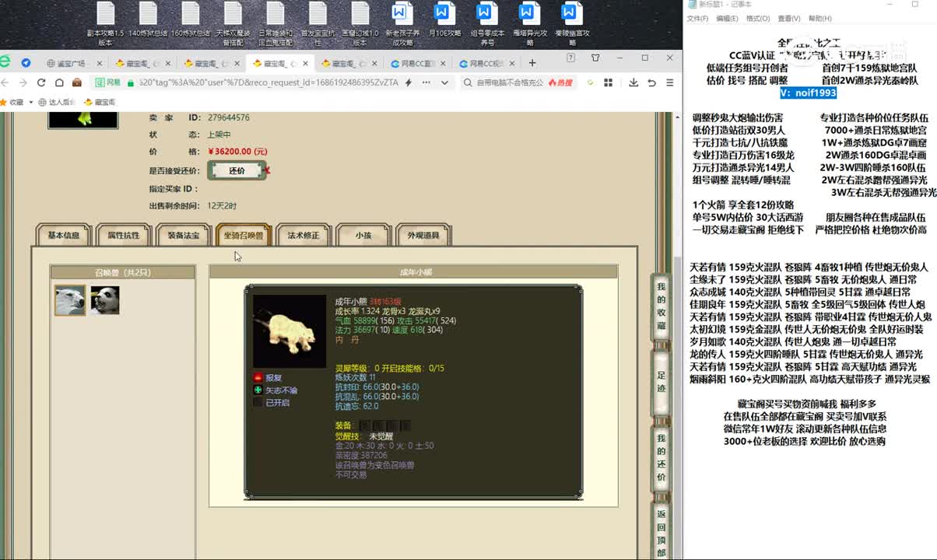Open desktop file 副本攻略1.5版本
937x560 pixels.
tap(105, 23)
